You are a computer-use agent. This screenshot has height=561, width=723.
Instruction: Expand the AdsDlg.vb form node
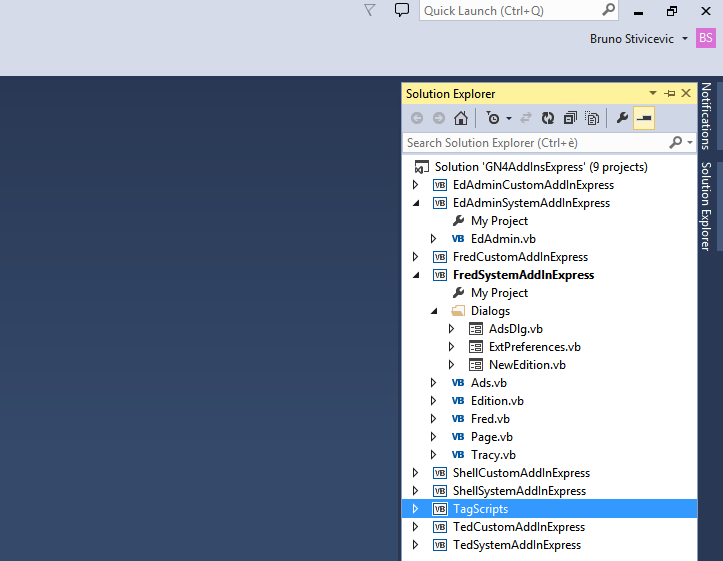(x=451, y=329)
